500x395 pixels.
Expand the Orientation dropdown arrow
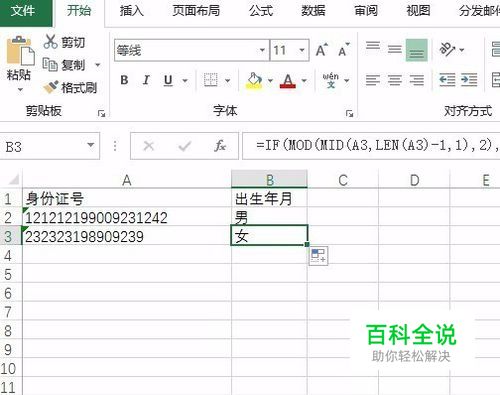(462, 50)
